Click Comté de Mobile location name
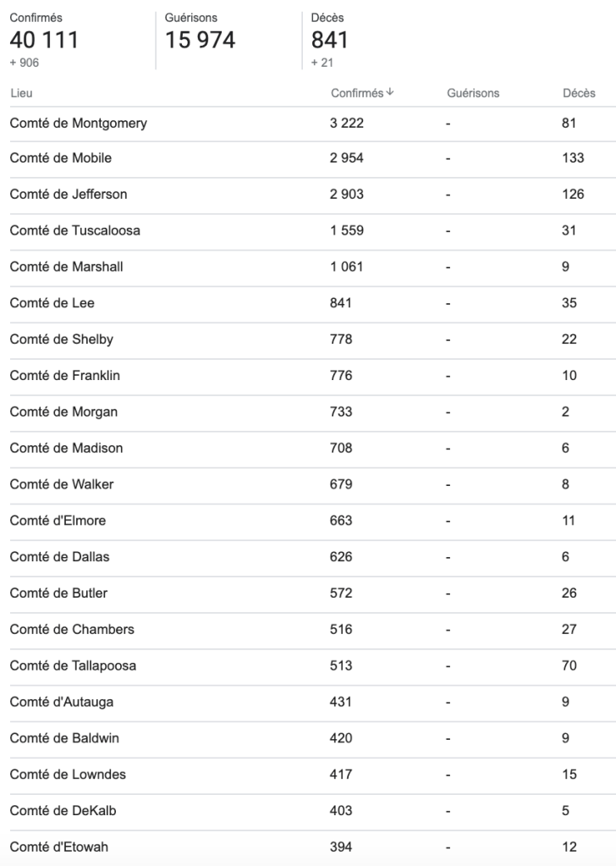Image resolution: width=616 pixels, height=866 pixels. pyautogui.click(x=61, y=158)
